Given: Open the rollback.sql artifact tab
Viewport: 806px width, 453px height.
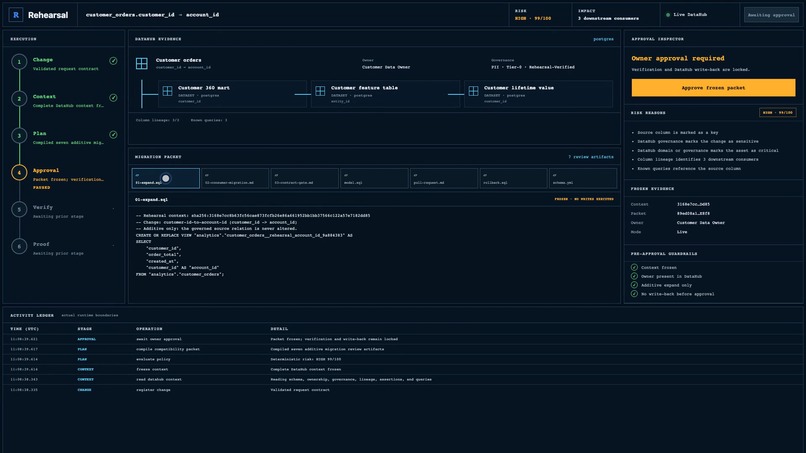Looking at the screenshot, I should point(513,178).
